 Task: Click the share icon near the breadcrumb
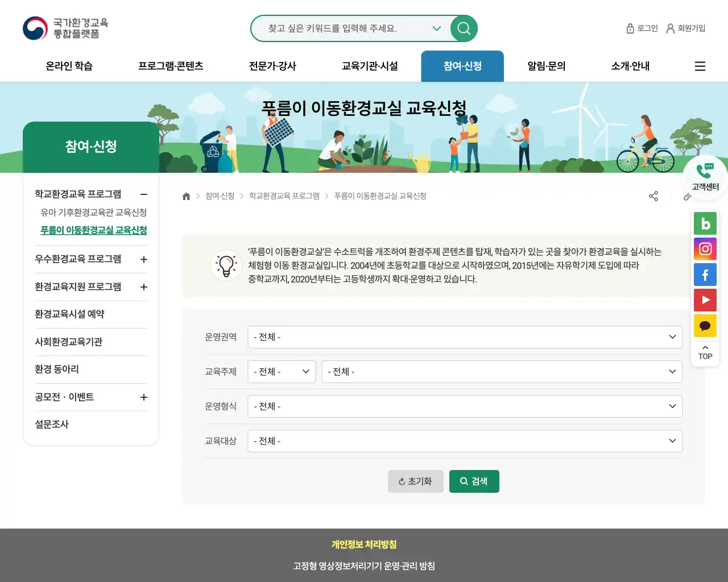point(653,196)
